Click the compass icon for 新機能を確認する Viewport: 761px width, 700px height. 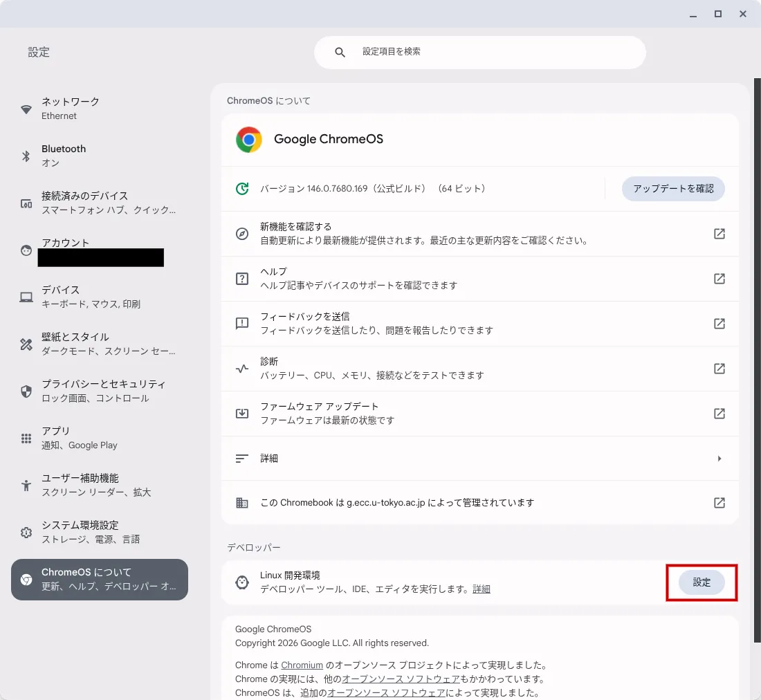click(242, 234)
